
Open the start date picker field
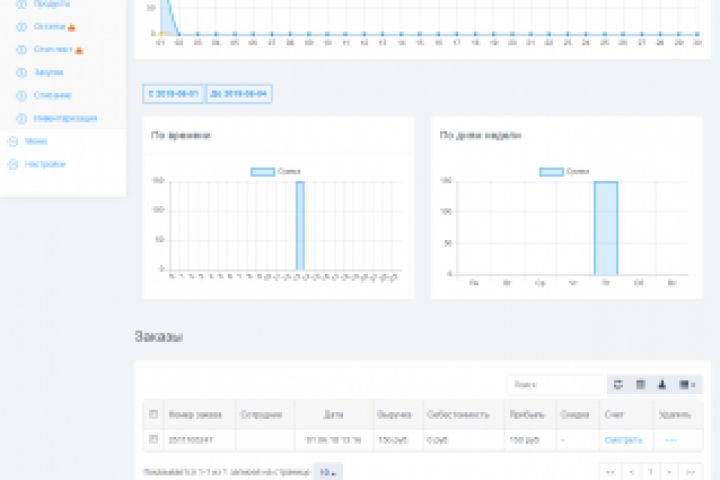(x=173, y=94)
